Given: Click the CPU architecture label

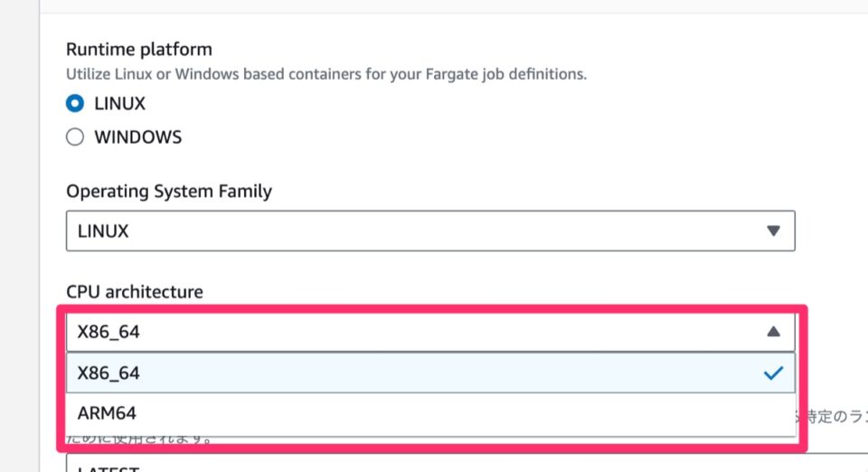Looking at the screenshot, I should click(135, 291).
